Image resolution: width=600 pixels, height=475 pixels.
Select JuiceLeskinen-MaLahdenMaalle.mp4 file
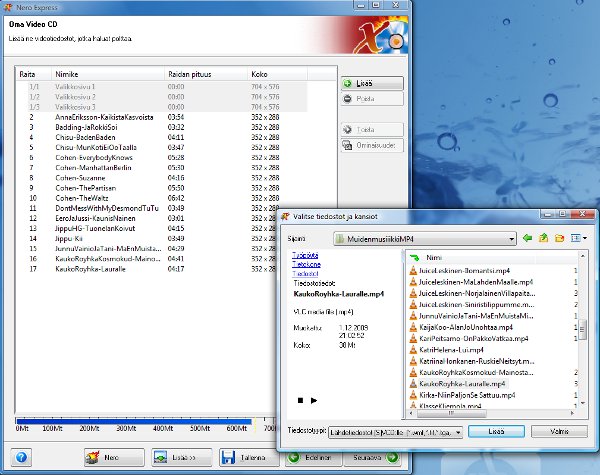[x=476, y=282]
